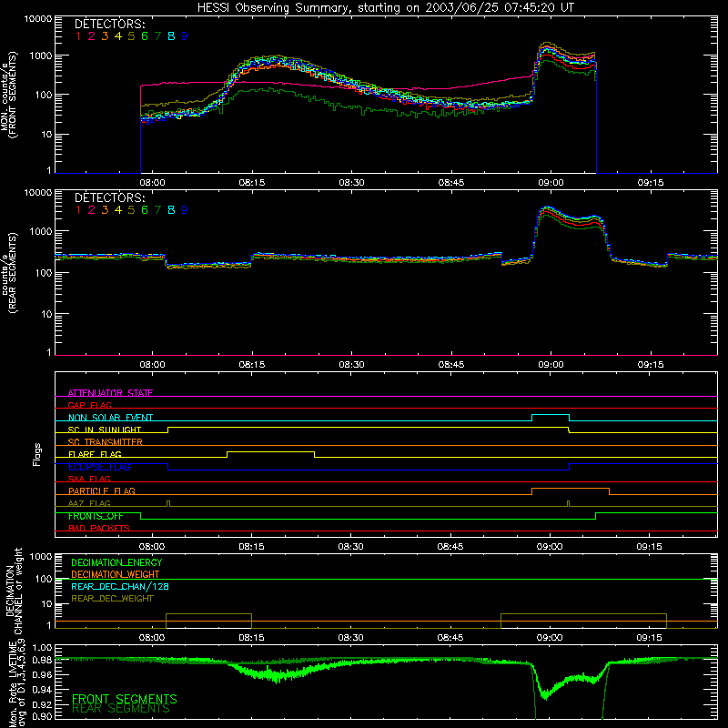Click the DETECTORS: heading in the rear segments plot
728x728 pixels.
point(109,197)
